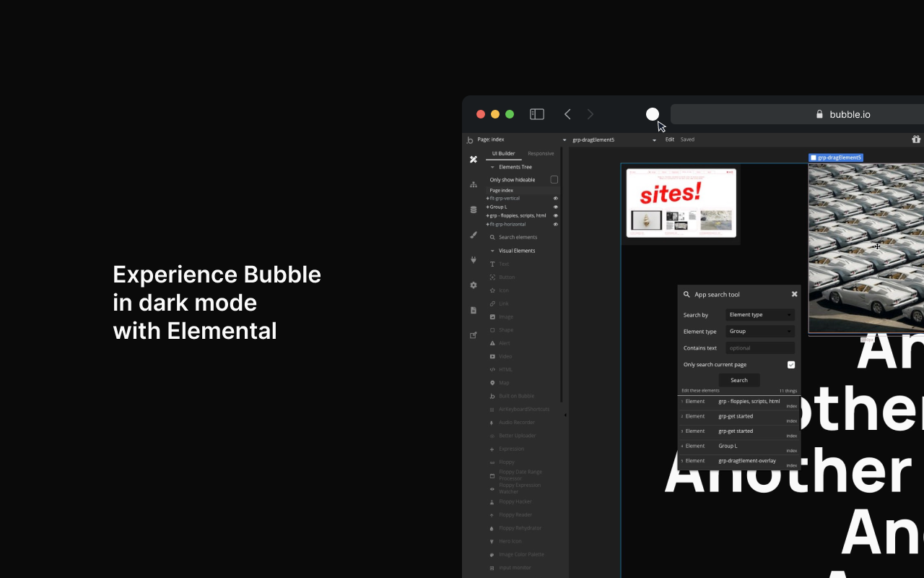Image resolution: width=924 pixels, height=578 pixels.
Task: Open the Settings tab gear icon
Action: point(474,285)
